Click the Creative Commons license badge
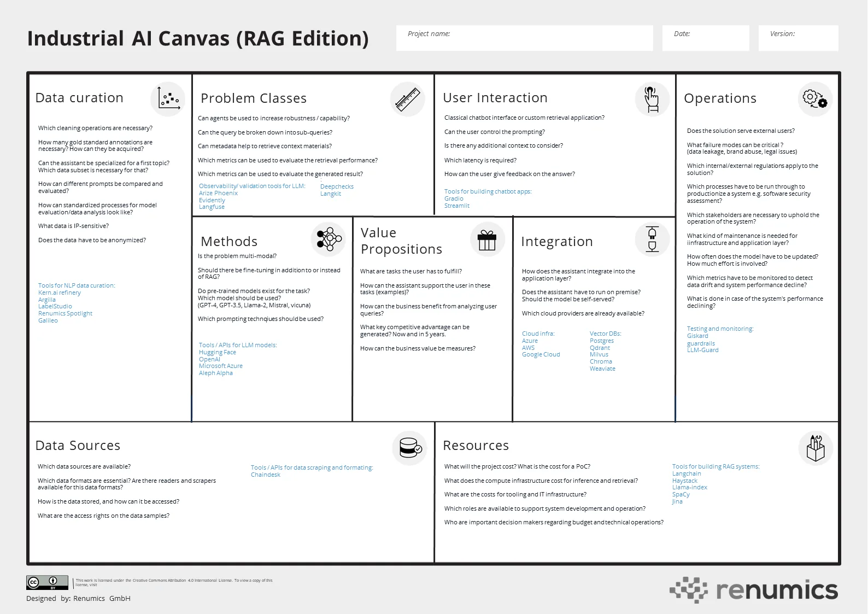The width and height of the screenshot is (868, 614). tap(47, 582)
